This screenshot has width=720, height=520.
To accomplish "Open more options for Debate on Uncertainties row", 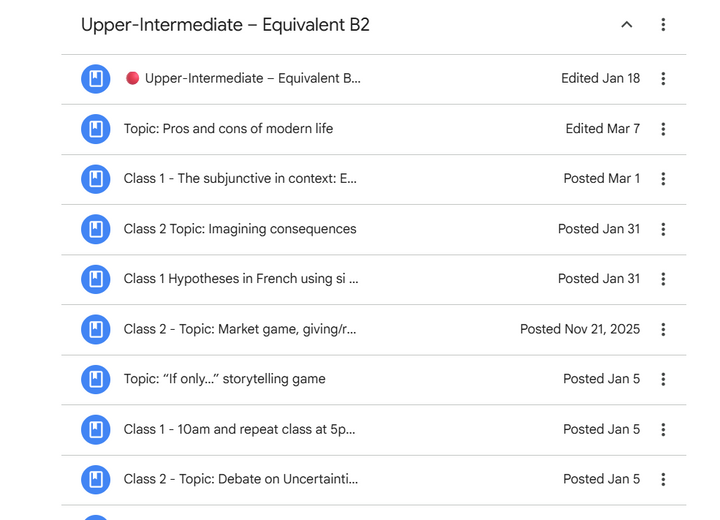I will pyautogui.click(x=663, y=479).
